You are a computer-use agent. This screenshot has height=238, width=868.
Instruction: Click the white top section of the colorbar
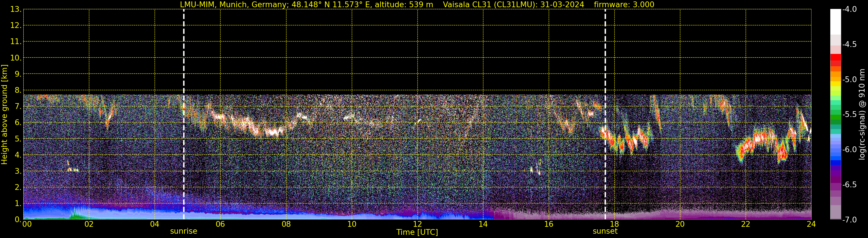[835, 22]
